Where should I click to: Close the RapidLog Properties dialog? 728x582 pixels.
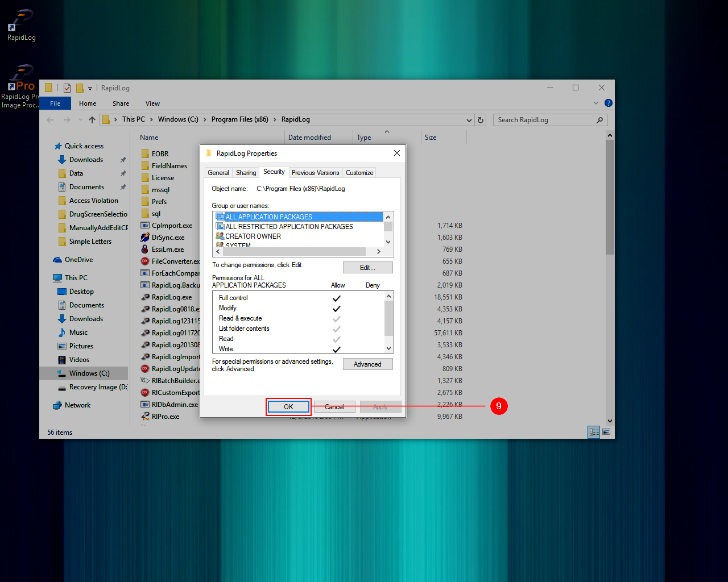pyautogui.click(x=397, y=153)
